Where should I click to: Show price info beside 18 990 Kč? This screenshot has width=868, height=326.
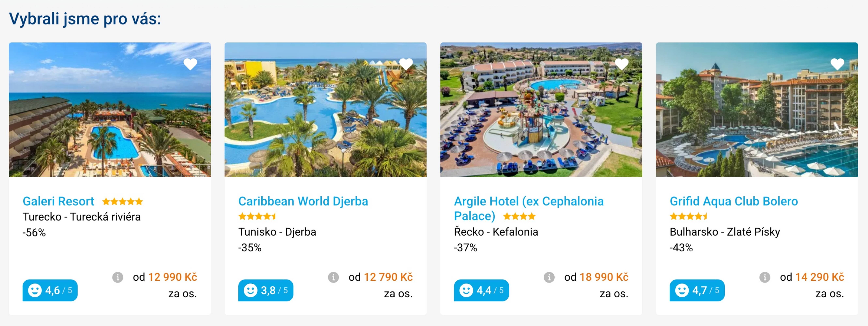549,277
